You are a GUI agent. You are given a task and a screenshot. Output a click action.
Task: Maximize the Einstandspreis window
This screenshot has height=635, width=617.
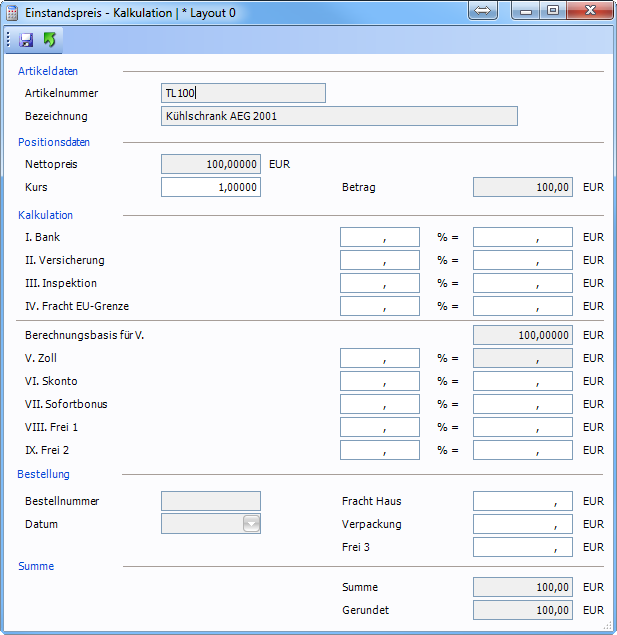(x=551, y=11)
